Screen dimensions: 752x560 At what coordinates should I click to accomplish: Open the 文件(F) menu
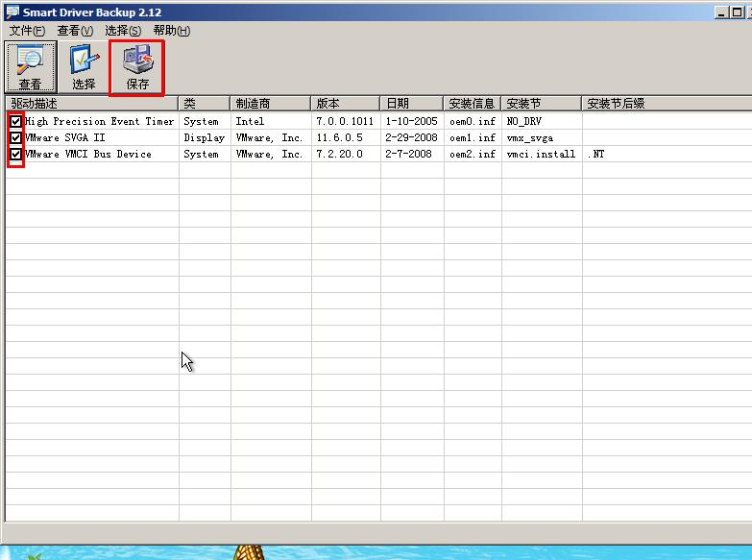27,31
